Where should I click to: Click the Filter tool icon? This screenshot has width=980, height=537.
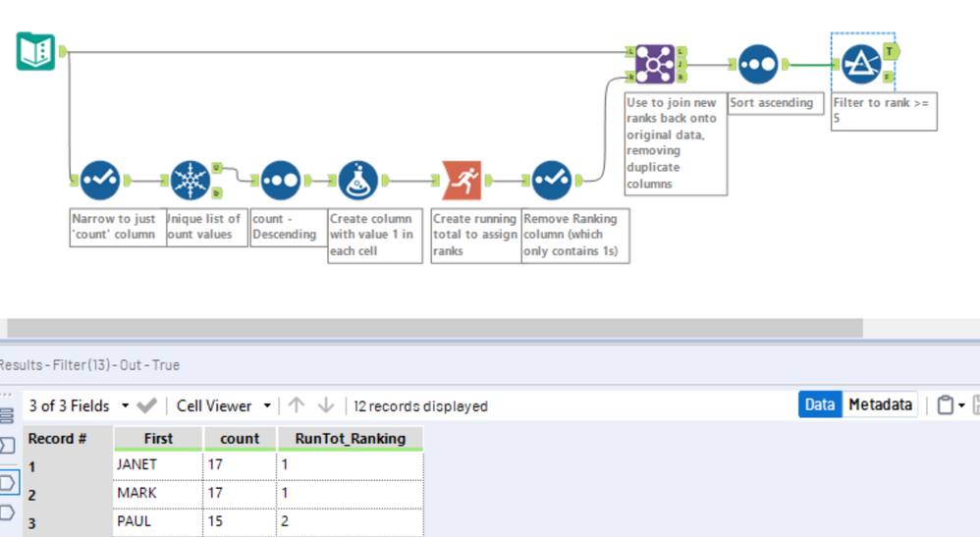click(x=861, y=64)
